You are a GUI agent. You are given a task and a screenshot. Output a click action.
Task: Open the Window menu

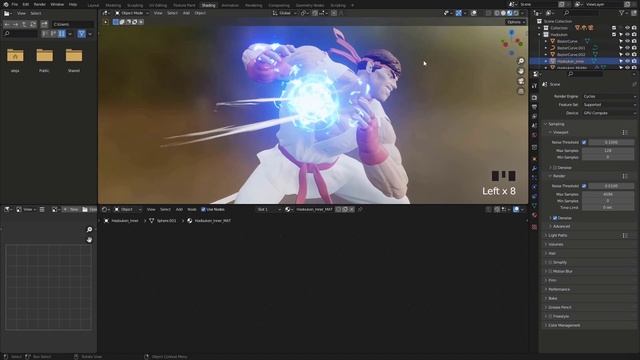tap(57, 4)
